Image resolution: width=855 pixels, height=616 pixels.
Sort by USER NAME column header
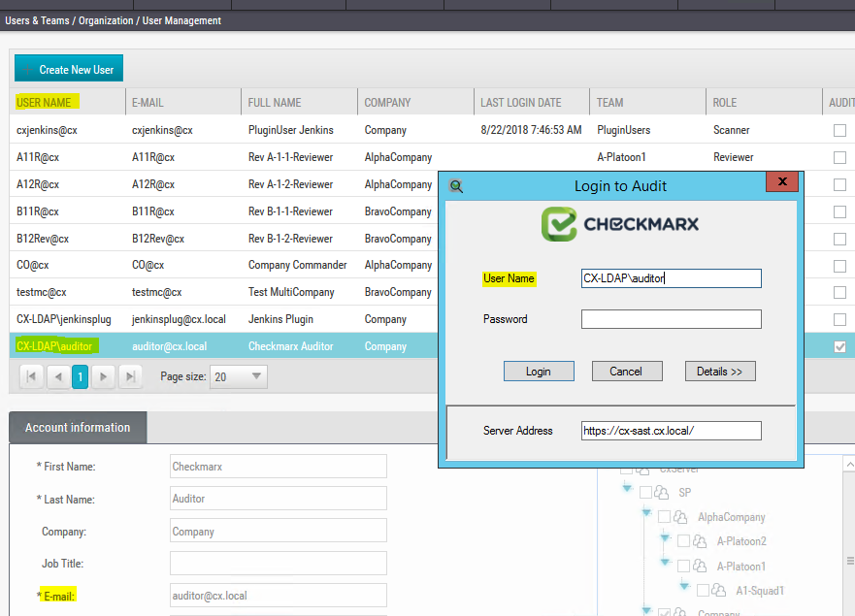pos(44,103)
